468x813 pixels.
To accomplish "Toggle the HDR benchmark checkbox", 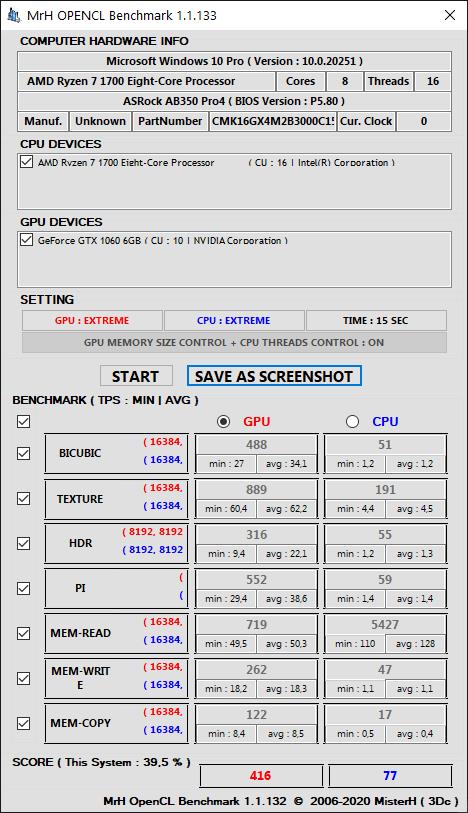I will (23, 543).
